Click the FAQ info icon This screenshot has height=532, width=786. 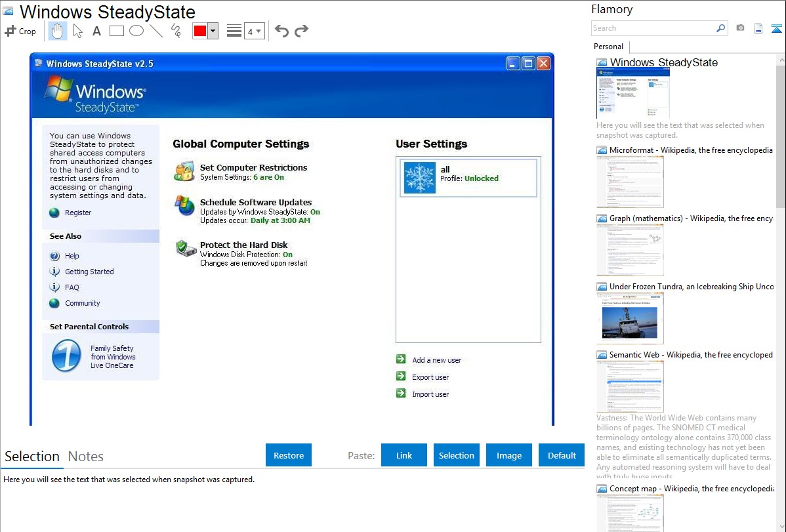54,287
